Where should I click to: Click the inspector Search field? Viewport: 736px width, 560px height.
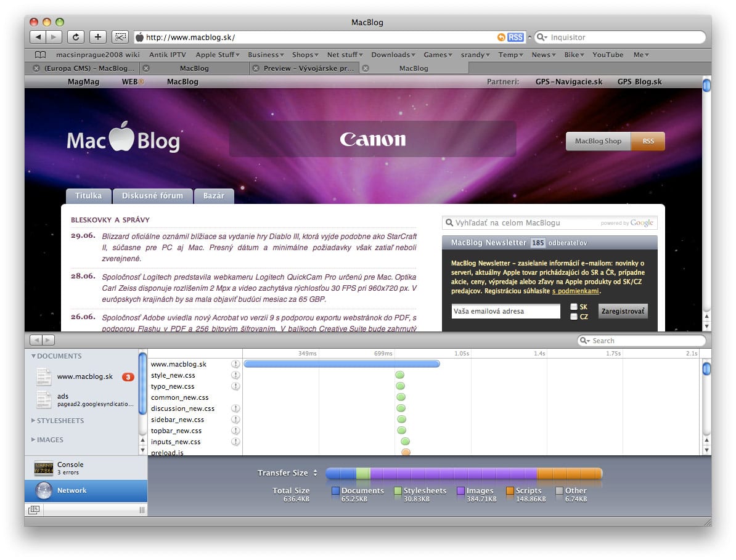click(x=641, y=341)
